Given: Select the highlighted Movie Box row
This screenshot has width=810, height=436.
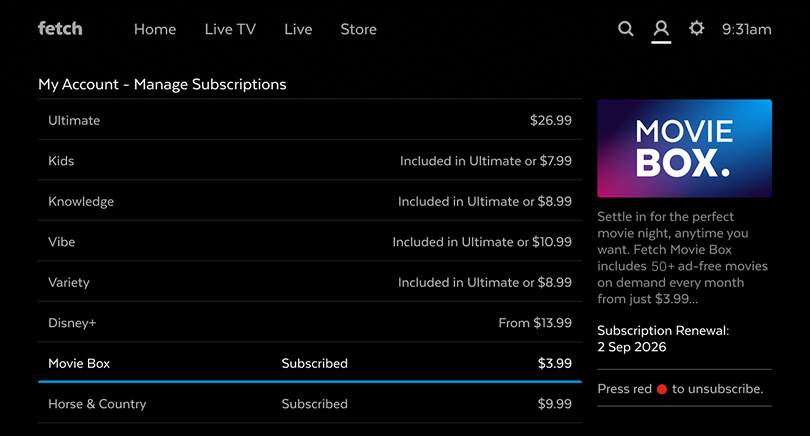Looking at the screenshot, I should point(310,363).
